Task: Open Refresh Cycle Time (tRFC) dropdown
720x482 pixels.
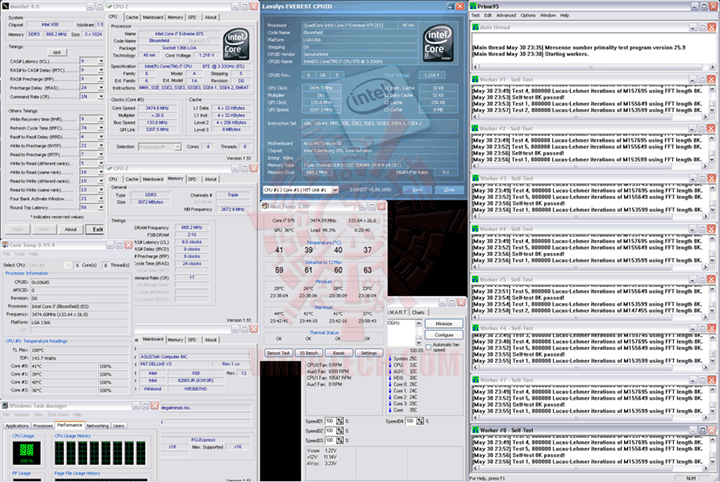Action: [101, 128]
